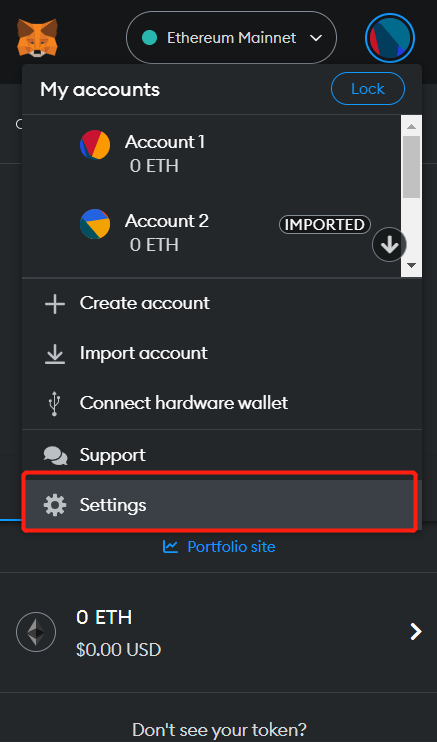Click the scrollbar thumb in the accounts list

pos(411,167)
